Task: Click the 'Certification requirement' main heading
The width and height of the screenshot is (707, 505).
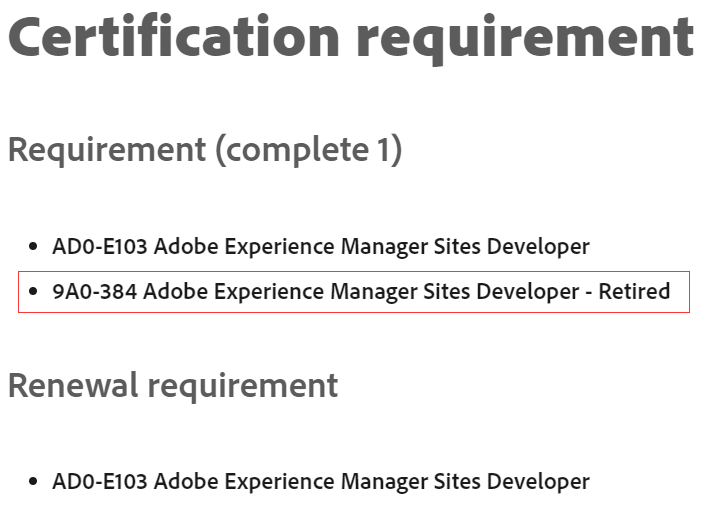Action: pyautogui.click(x=351, y=38)
